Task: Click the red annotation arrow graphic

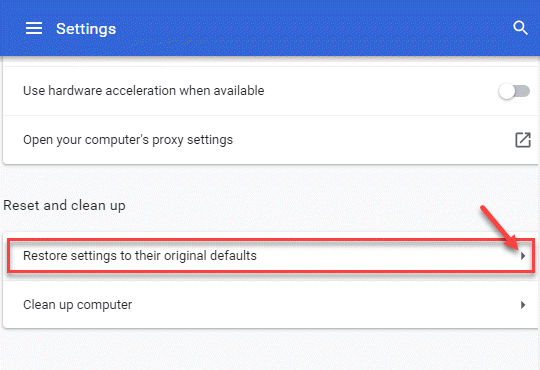Action: [499, 228]
